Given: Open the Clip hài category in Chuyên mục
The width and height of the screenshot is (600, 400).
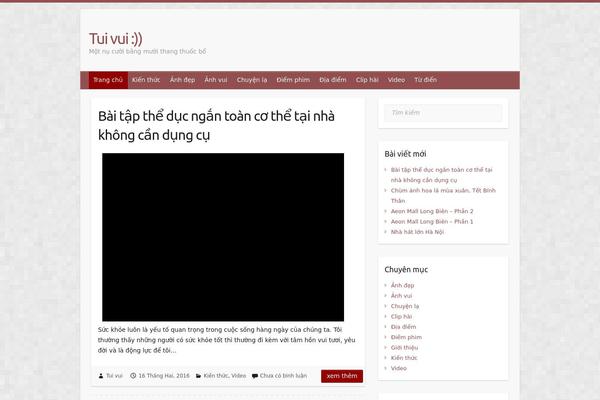Looking at the screenshot, I should [x=401, y=317].
